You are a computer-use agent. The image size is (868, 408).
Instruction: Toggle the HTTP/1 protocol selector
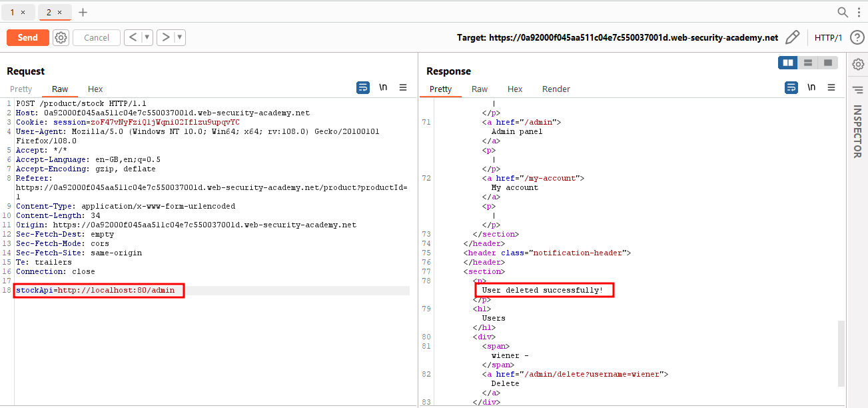tap(828, 38)
